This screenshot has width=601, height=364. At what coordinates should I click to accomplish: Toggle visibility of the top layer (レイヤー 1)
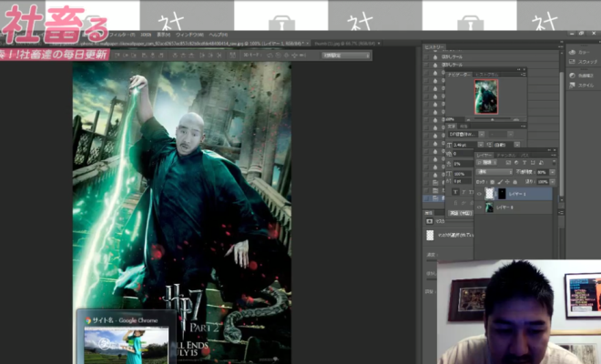tap(479, 193)
